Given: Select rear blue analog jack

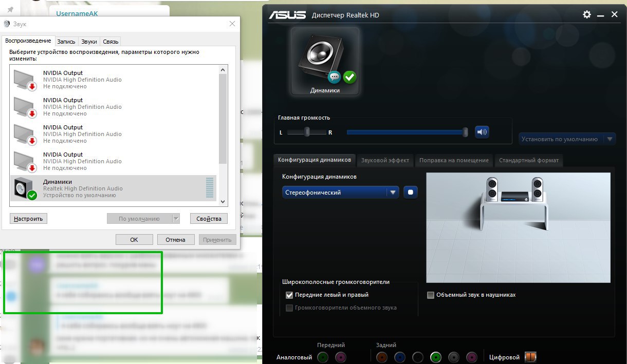Looking at the screenshot, I should (400, 357).
